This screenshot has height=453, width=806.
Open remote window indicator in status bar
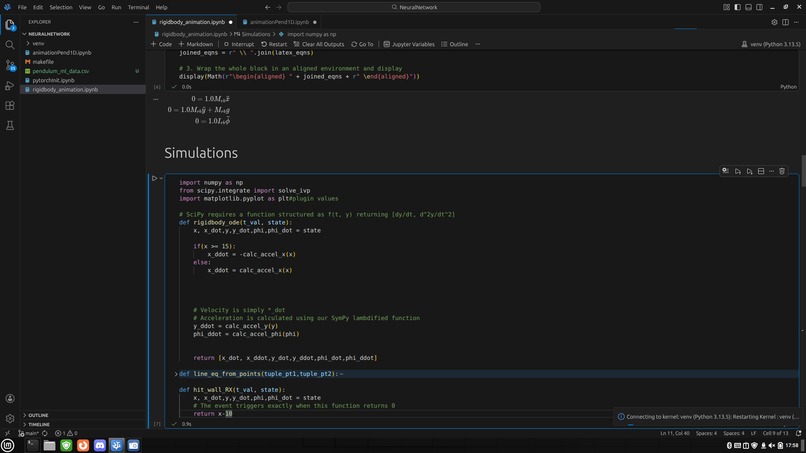point(7,433)
